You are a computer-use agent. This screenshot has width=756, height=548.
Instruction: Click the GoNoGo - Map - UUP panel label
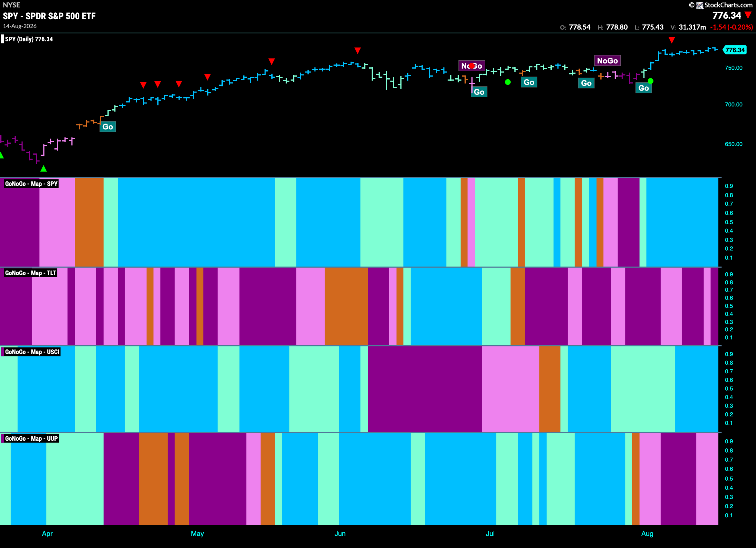[31, 439]
